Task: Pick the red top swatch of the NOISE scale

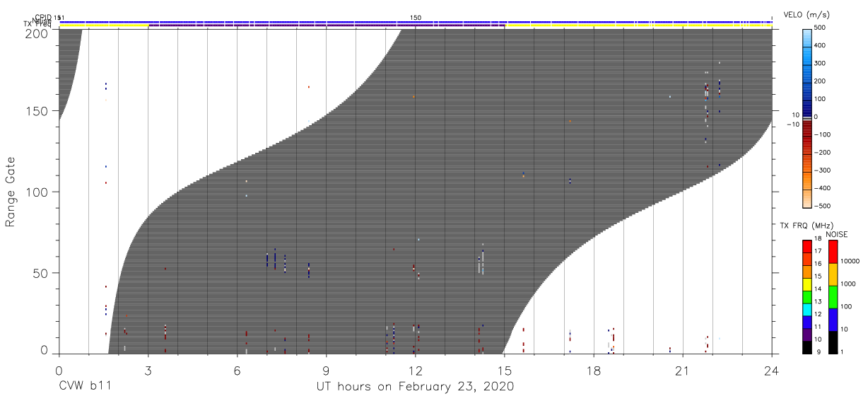Action: click(x=832, y=252)
